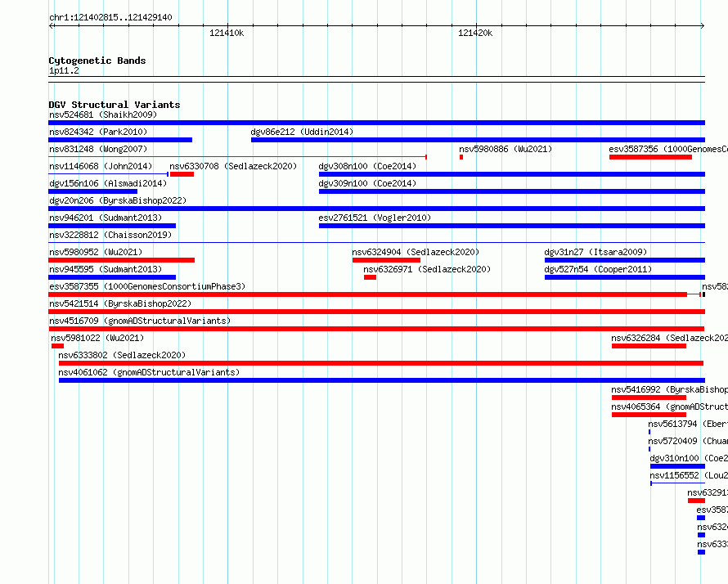The width and height of the screenshot is (728, 584).
Task: Click the blue bar under dgv156n106
Action: [x=93, y=191]
